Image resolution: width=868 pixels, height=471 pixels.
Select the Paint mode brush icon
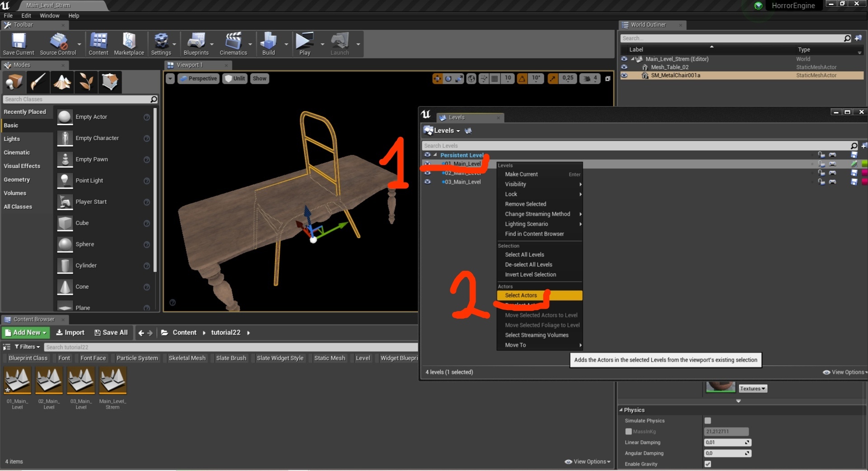coord(38,82)
